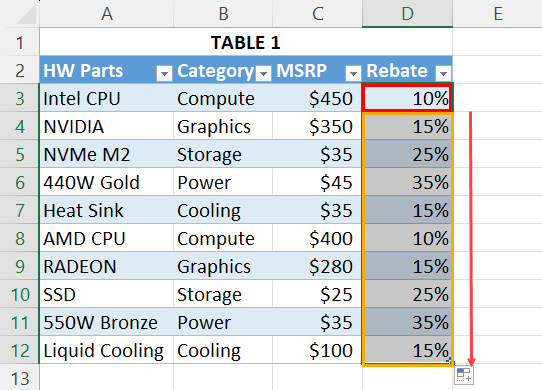Click Cooling category in Heat Sink row
This screenshot has height=390, width=542.
(x=223, y=210)
